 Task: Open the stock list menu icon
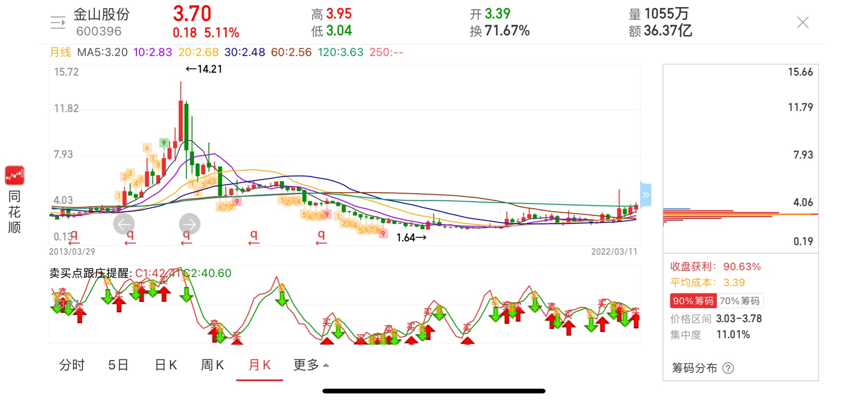pyautogui.click(x=57, y=22)
